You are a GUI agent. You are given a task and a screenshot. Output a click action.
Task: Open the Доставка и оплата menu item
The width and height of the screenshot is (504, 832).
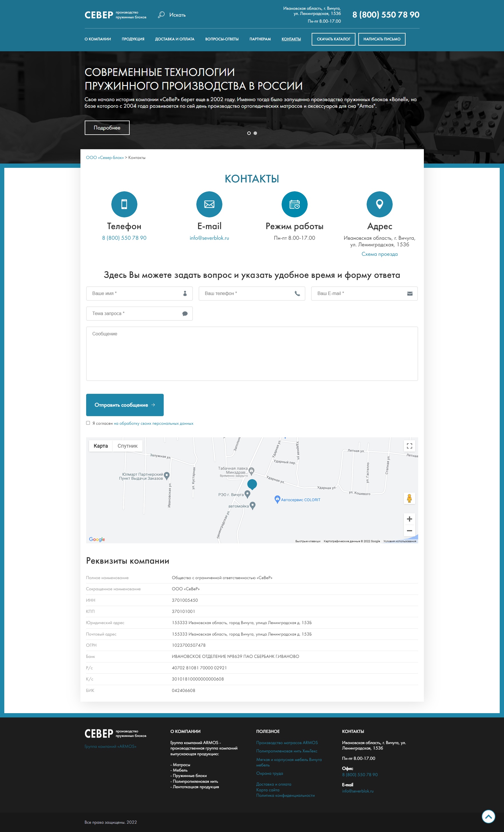click(174, 39)
